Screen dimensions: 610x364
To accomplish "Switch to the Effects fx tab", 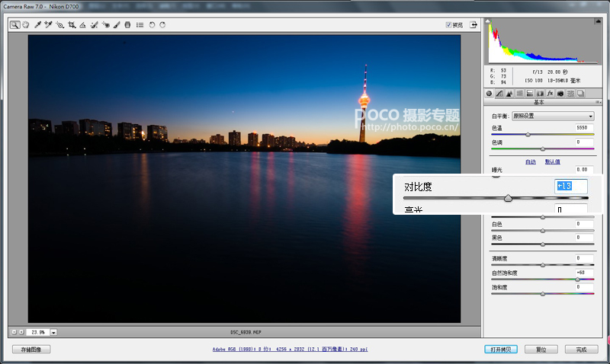I will click(550, 93).
